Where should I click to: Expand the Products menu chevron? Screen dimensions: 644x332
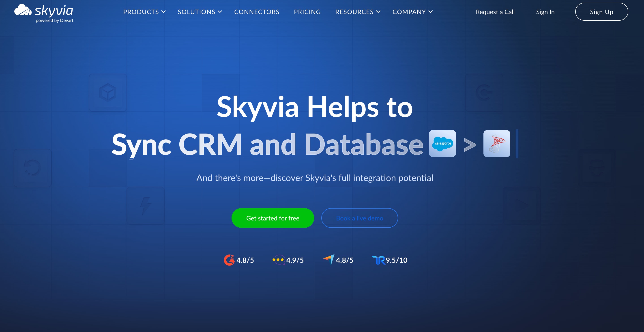click(x=163, y=12)
